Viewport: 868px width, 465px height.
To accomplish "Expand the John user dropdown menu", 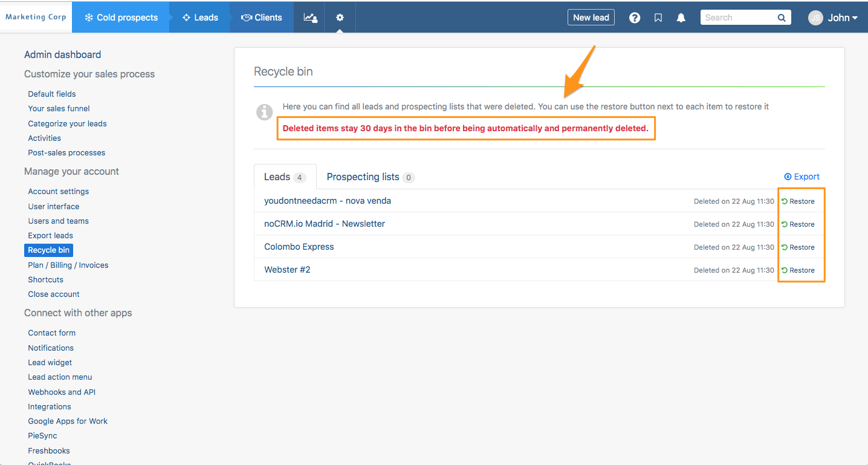I will (x=843, y=18).
